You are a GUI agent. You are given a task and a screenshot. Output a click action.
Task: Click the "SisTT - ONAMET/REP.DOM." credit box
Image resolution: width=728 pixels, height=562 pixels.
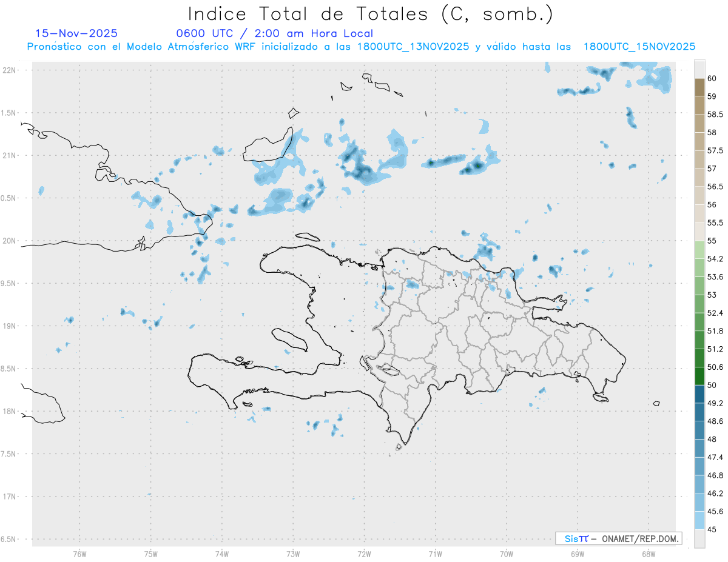click(618, 538)
